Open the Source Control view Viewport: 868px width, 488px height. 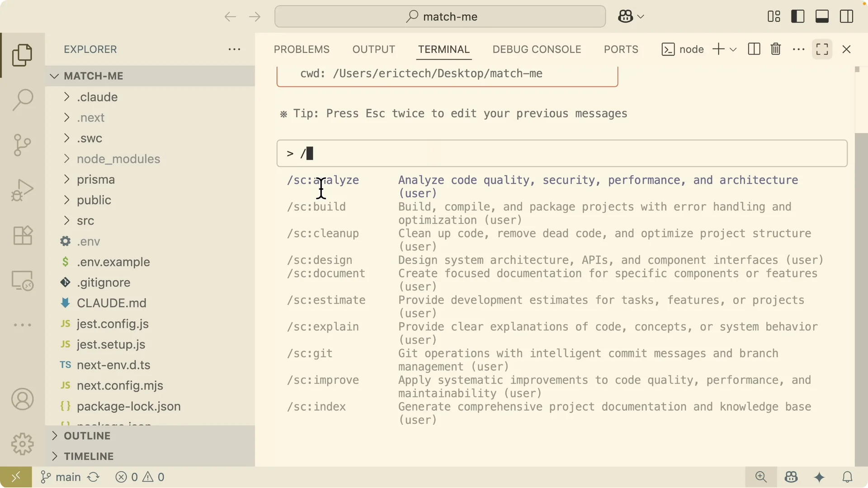pyautogui.click(x=22, y=145)
